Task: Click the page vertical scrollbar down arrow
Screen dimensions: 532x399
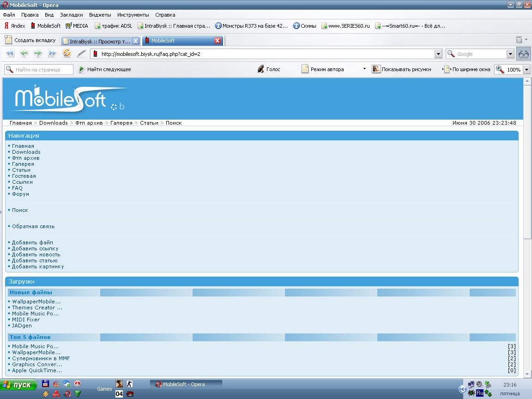Action: tap(527, 374)
